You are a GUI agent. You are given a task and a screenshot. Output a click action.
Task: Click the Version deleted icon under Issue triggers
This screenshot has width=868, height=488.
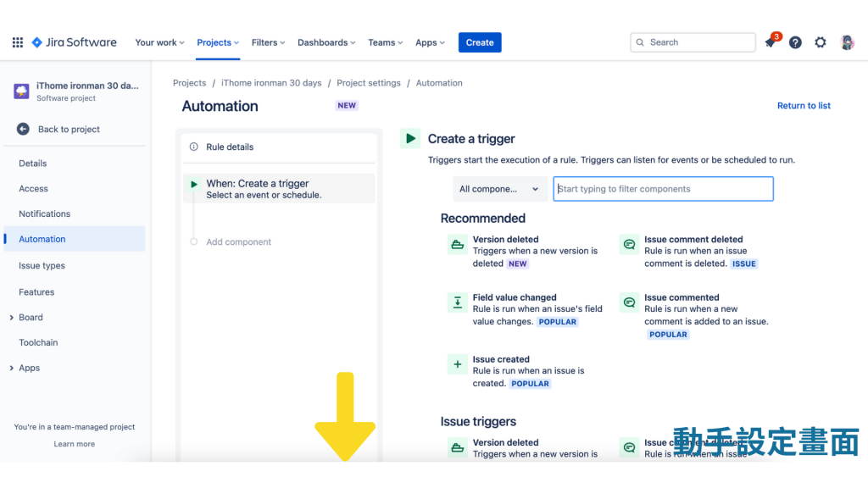click(457, 447)
